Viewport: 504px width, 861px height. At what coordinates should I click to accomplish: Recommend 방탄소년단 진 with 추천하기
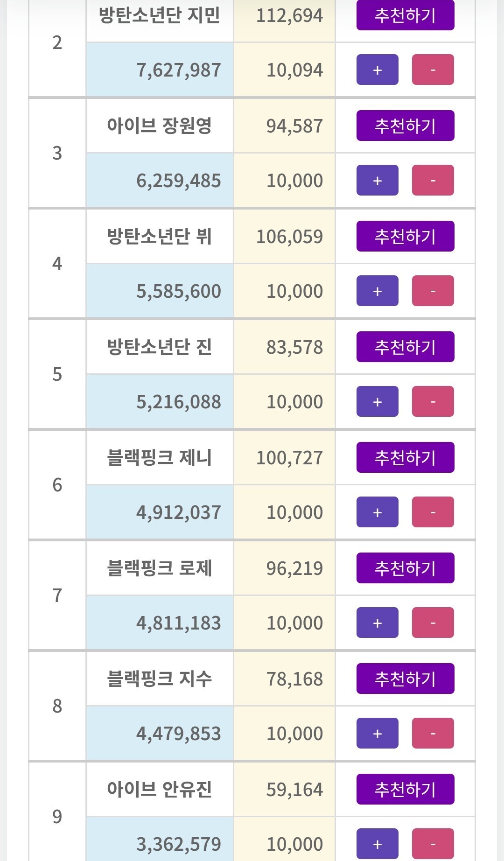405,347
